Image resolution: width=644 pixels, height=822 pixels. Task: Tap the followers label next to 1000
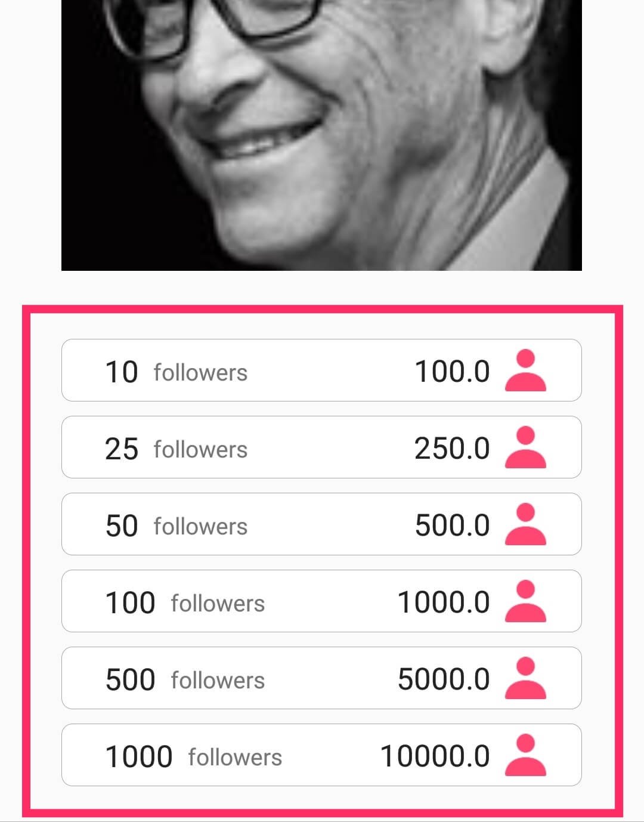pyautogui.click(x=235, y=758)
